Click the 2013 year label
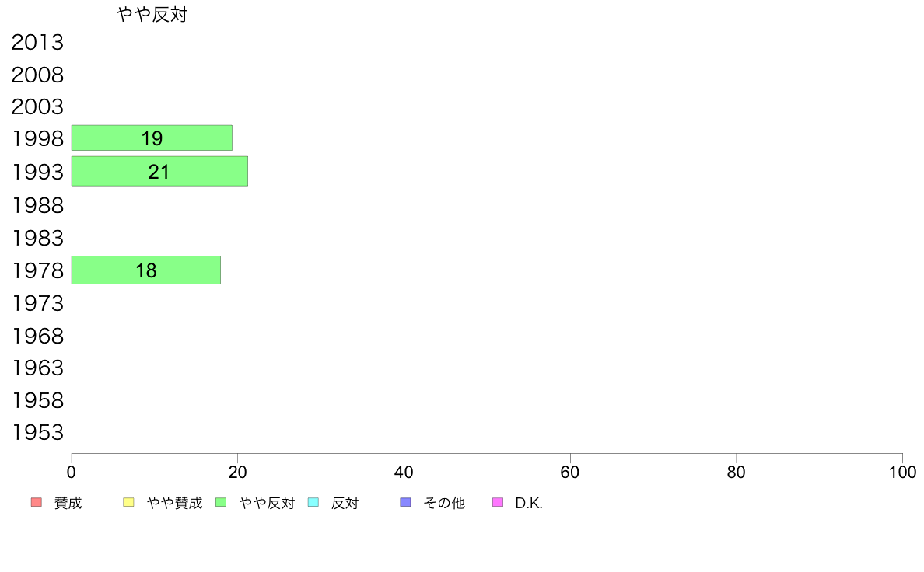 [x=37, y=43]
